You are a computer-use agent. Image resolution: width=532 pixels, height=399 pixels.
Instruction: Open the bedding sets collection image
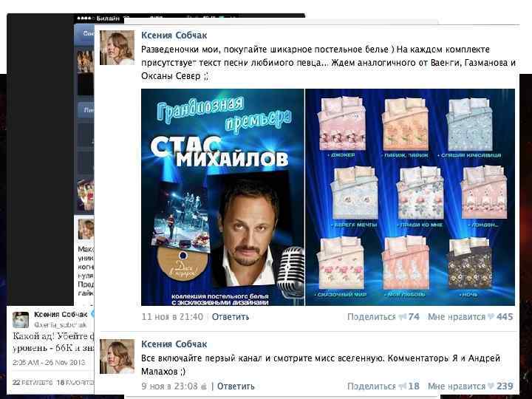click(410, 197)
